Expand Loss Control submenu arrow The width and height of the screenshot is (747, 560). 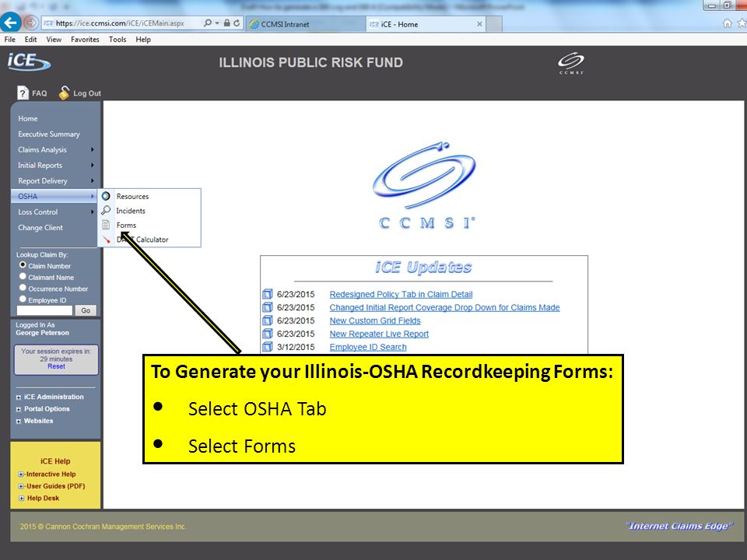point(93,212)
